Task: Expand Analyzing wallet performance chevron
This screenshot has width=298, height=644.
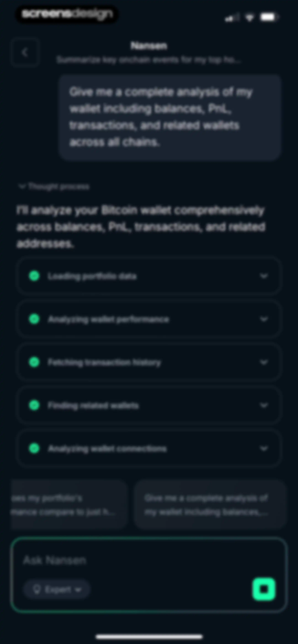Action: coord(264,319)
